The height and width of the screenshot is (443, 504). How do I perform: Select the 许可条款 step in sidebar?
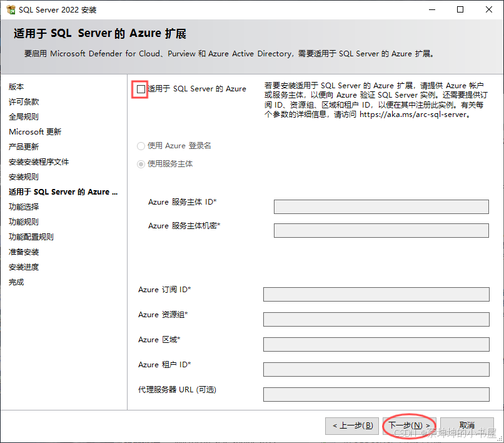tap(24, 101)
